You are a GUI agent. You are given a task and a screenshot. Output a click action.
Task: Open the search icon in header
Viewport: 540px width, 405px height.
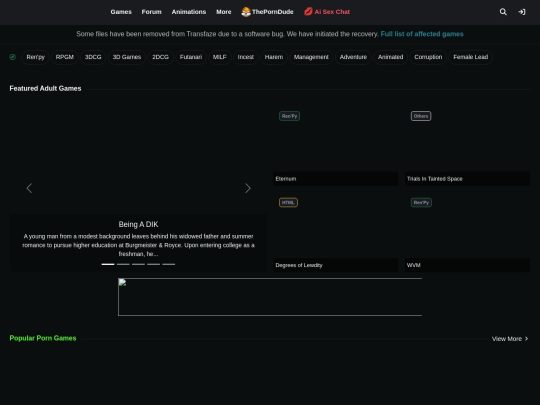[503, 12]
